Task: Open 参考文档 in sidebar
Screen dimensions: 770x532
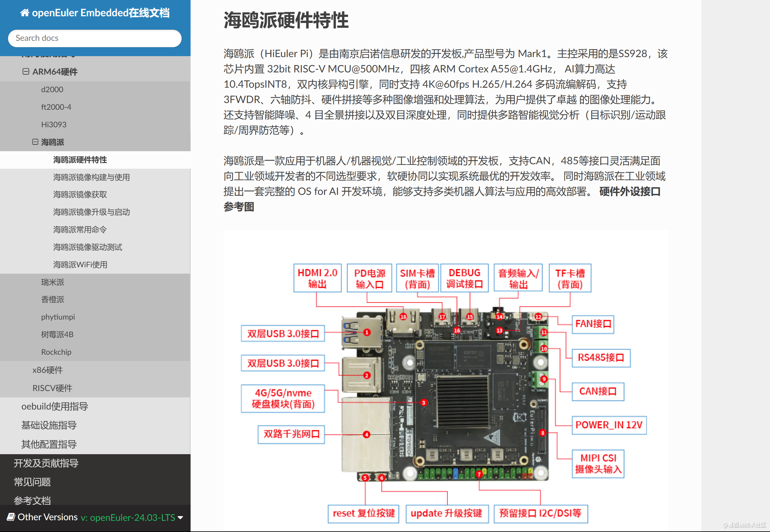Action: click(x=32, y=500)
